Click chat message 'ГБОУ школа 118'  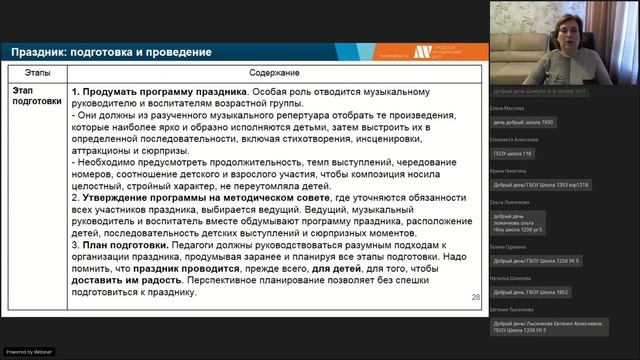512,154
